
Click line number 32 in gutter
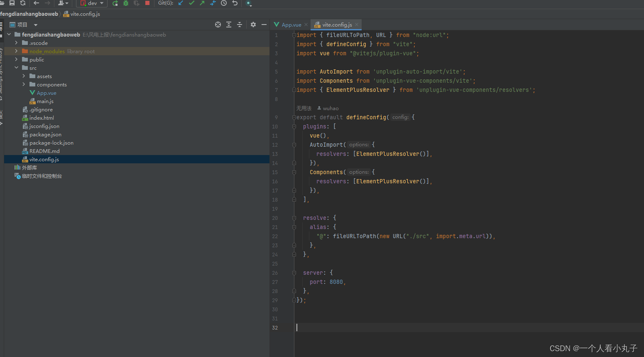275,327
